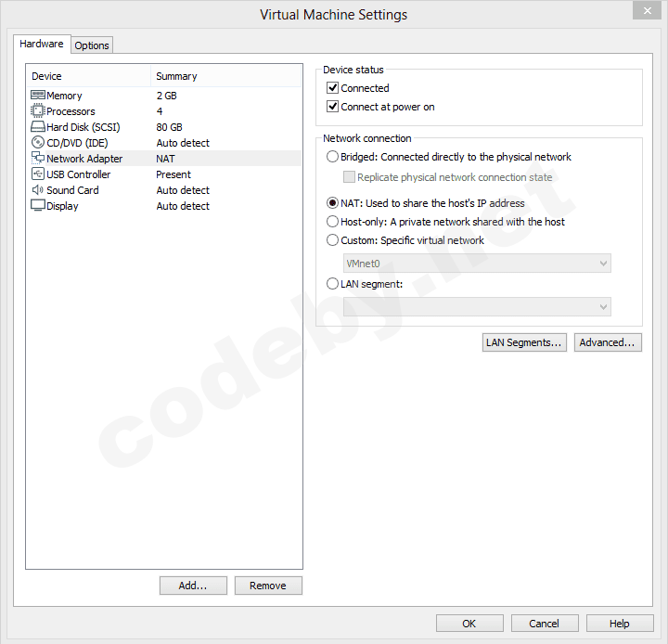Image resolution: width=668 pixels, height=644 pixels.
Task: Select Custom specific virtual network option
Action: point(332,240)
